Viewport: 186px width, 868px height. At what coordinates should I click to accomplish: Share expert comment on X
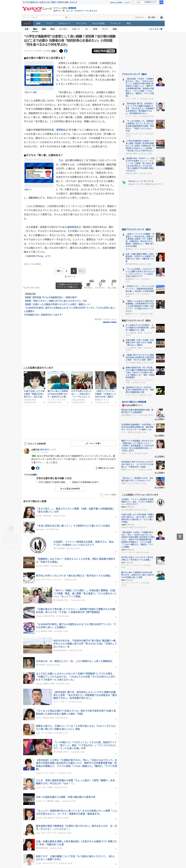pos(33,468)
